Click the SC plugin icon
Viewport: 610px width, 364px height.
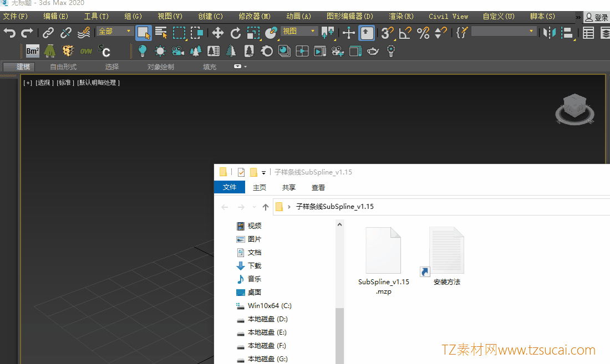coord(104,51)
